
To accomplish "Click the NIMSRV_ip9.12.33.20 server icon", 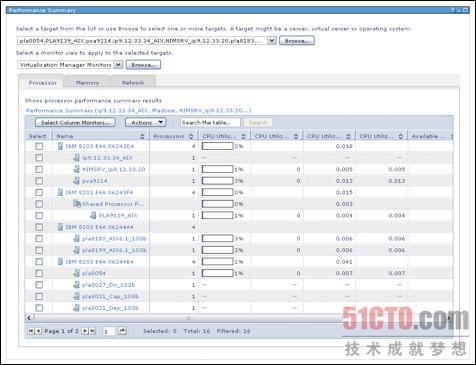I will [x=77, y=169].
